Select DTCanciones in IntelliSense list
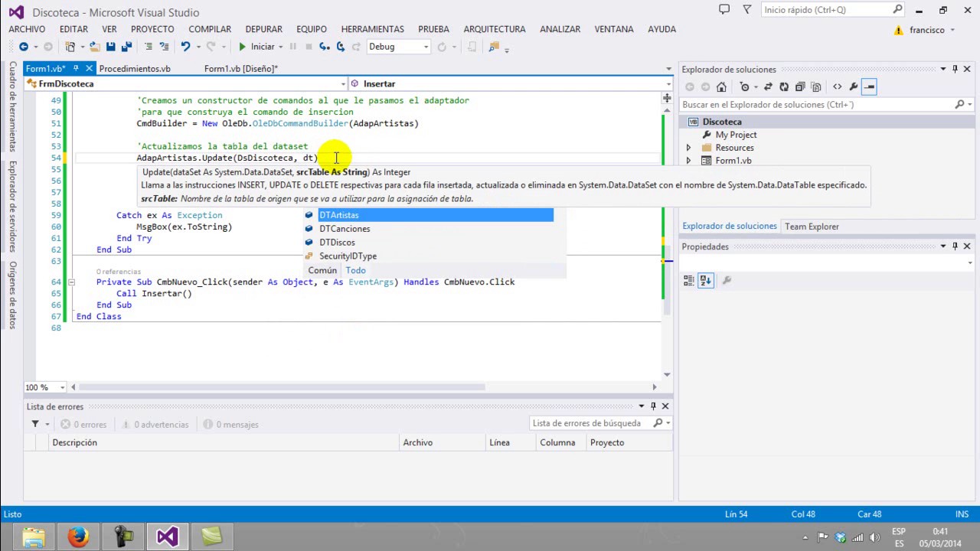980x551 pixels. coord(428,229)
